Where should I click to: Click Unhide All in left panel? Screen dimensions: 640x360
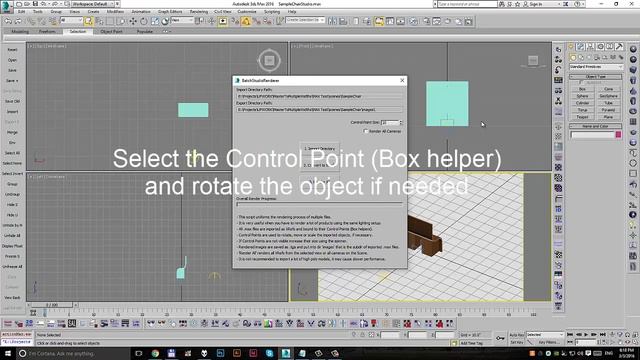click(x=12, y=236)
